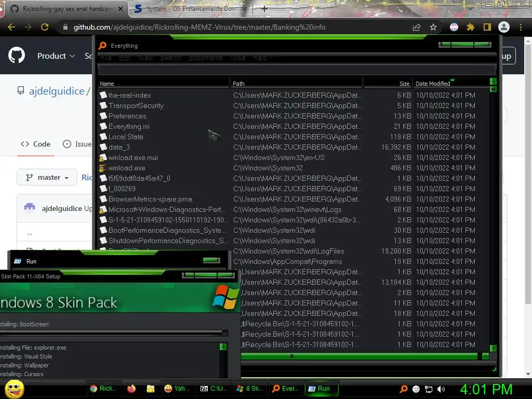Switch to the System - OS Enhancements tab
532x399 pixels.
(x=190, y=8)
